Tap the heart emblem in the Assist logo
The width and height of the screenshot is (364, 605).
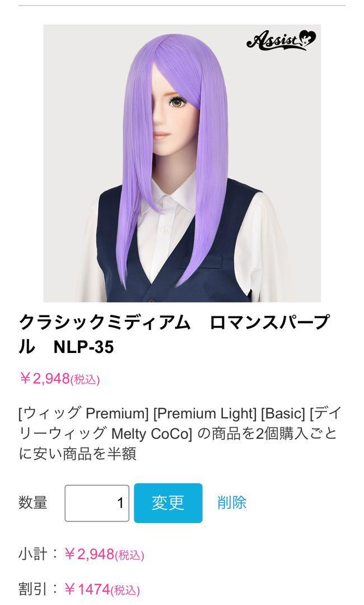click(307, 38)
